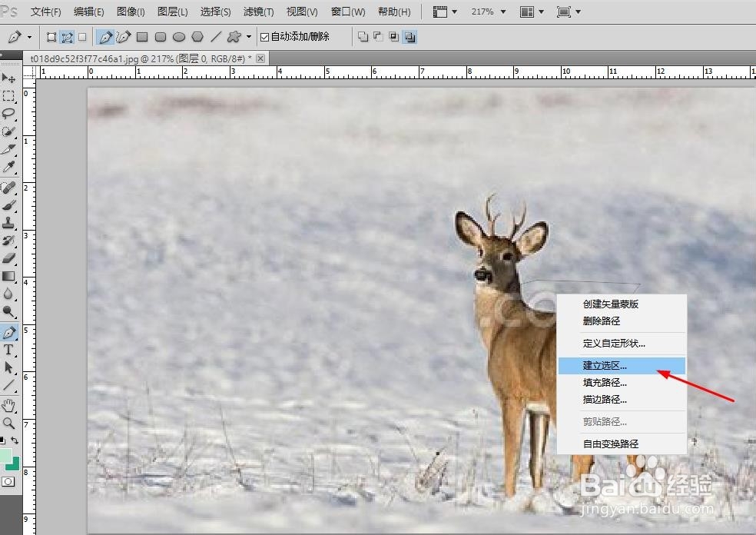This screenshot has width=756, height=535.
Task: Select the Zoom tool in the toolbox
Action: tap(8, 423)
